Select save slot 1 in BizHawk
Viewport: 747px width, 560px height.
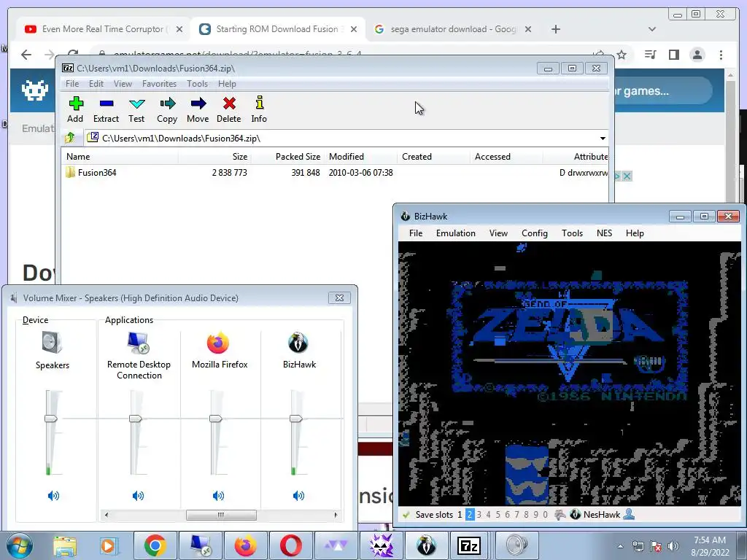460,515
